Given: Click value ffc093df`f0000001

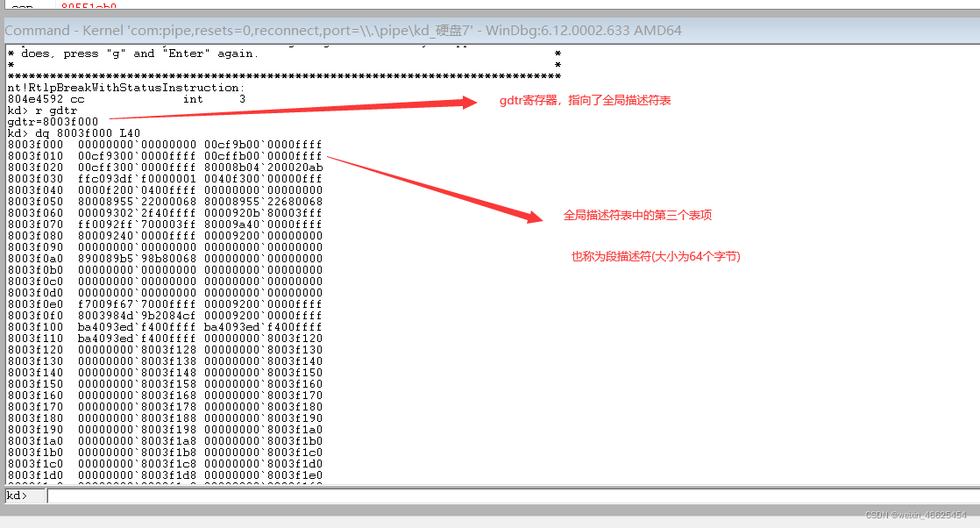Looking at the screenshot, I should (137, 179).
